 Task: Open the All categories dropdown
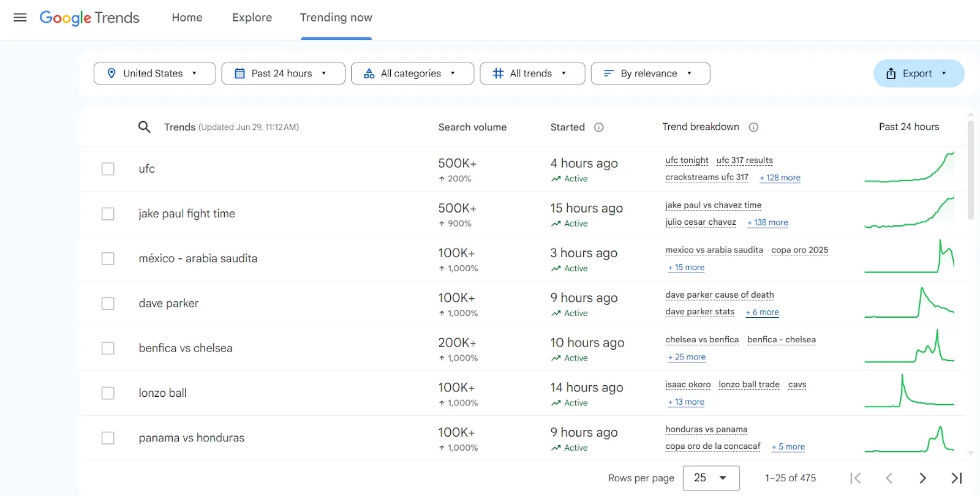[x=412, y=73]
